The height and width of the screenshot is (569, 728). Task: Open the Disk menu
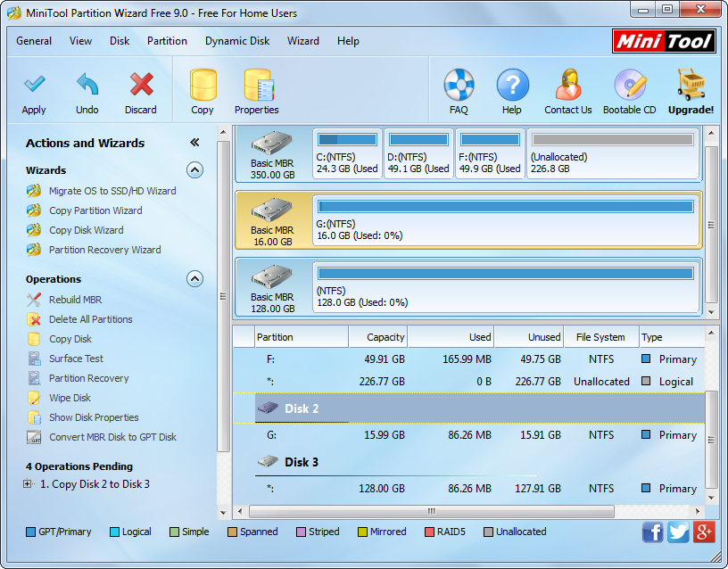click(120, 41)
